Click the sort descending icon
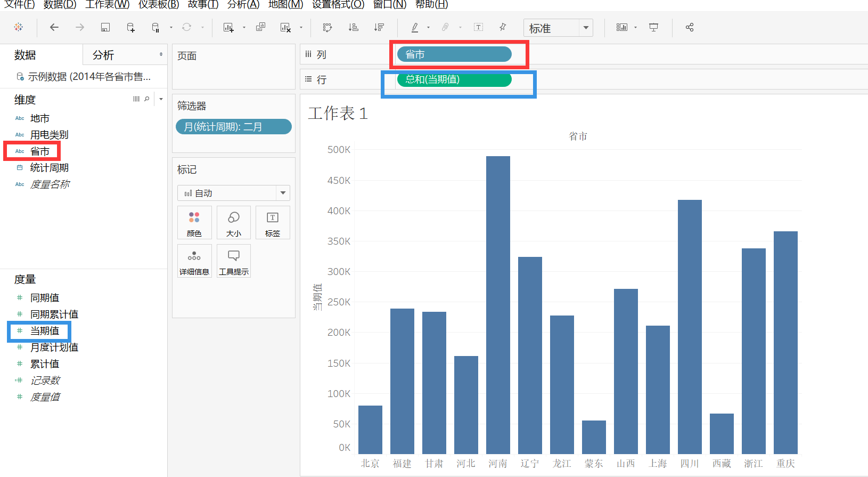 click(379, 27)
